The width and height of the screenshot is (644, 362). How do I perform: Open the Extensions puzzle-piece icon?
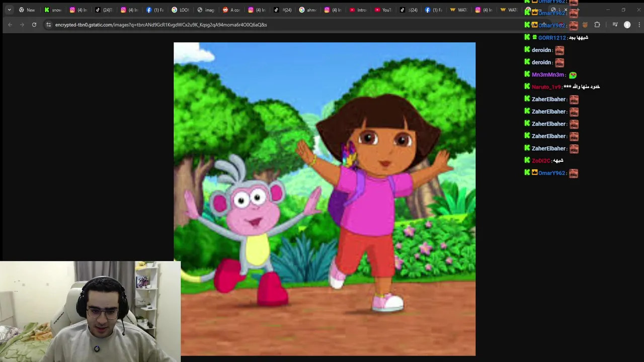point(597,25)
